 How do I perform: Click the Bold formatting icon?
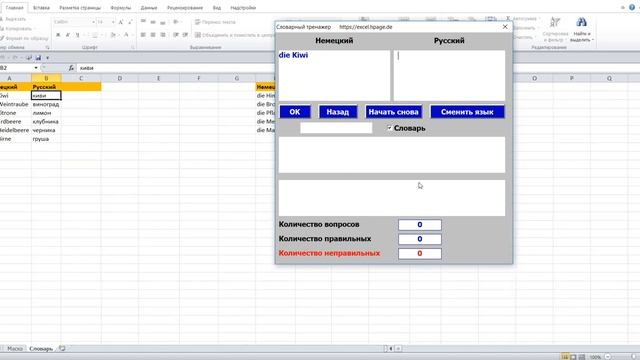click(58, 35)
